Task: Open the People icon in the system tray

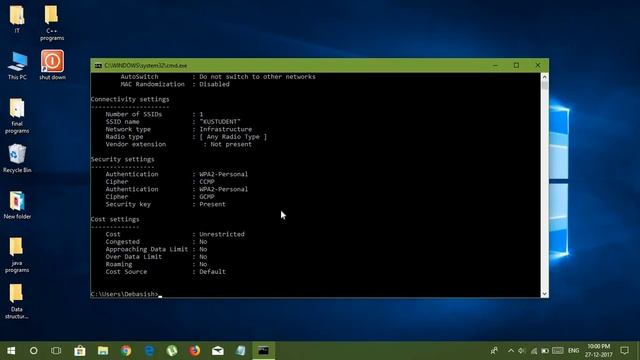Action: pyautogui.click(x=494, y=351)
